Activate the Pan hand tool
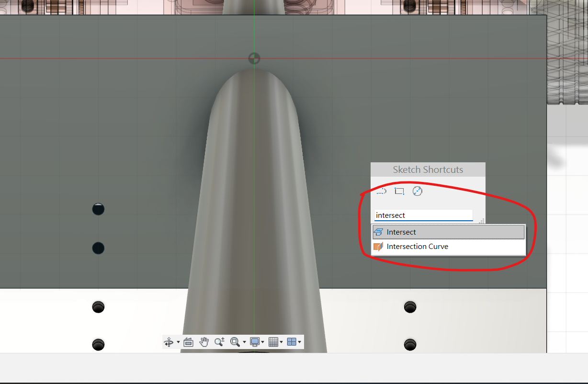The height and width of the screenshot is (384, 588). pyautogui.click(x=204, y=342)
